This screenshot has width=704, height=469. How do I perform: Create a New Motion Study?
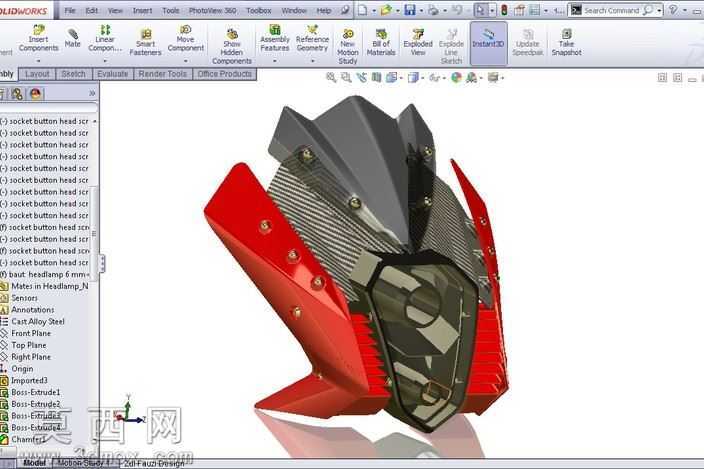(348, 46)
